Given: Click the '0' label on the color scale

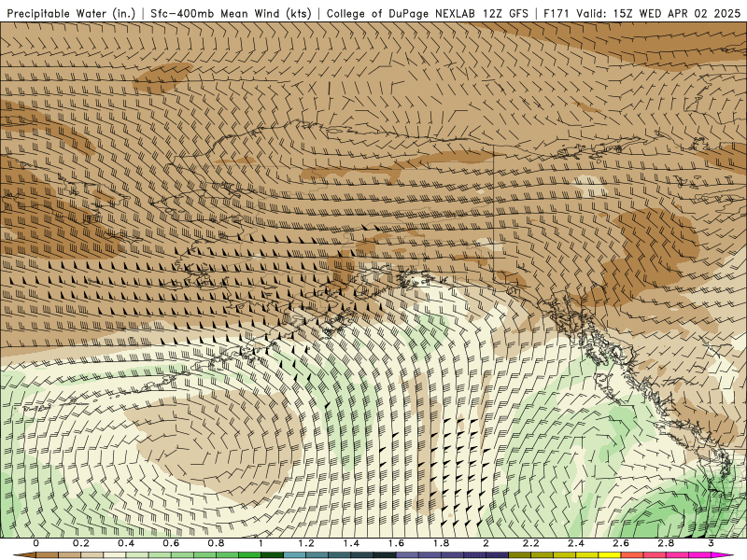Looking at the screenshot, I should 36,543.
